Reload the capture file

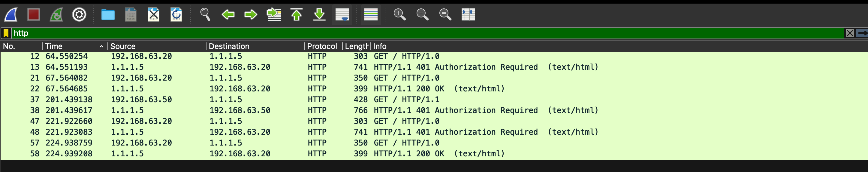[x=176, y=14]
